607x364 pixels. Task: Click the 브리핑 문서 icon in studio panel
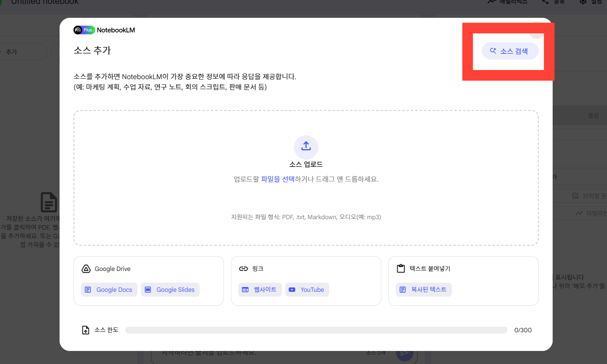point(575,196)
